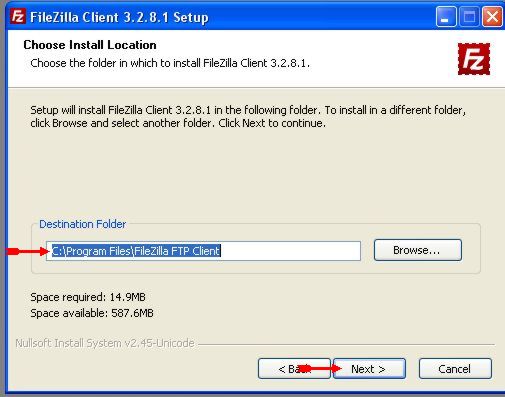This screenshot has height=397, width=505.
Task: Click the 'Destination Folder' group label
Action: 83,224
